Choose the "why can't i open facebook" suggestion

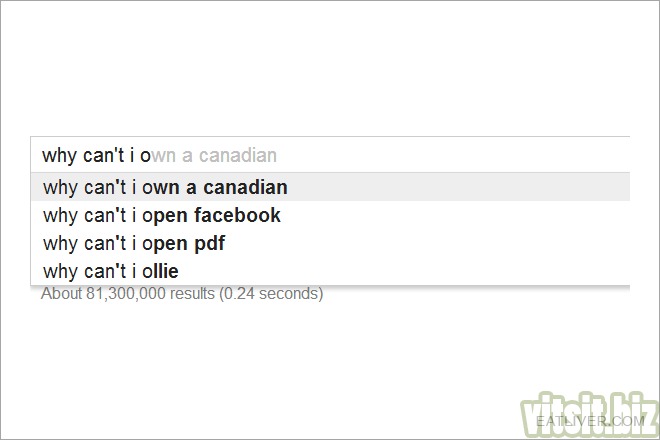click(x=330, y=215)
